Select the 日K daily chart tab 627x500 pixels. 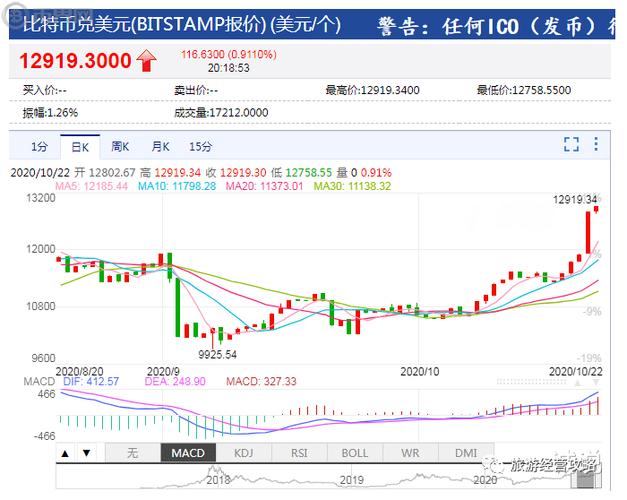click(80, 147)
